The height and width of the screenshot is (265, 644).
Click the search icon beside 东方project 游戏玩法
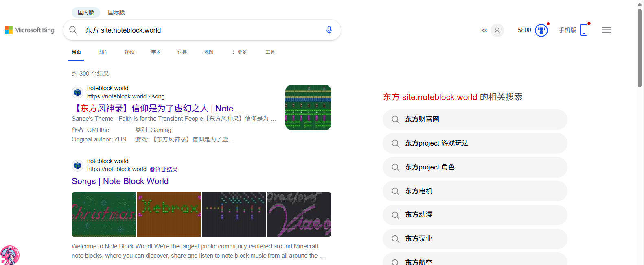point(395,143)
